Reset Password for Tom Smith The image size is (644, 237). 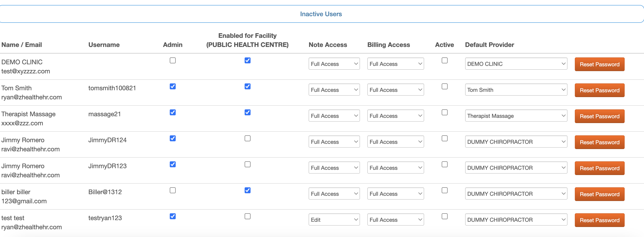599,90
